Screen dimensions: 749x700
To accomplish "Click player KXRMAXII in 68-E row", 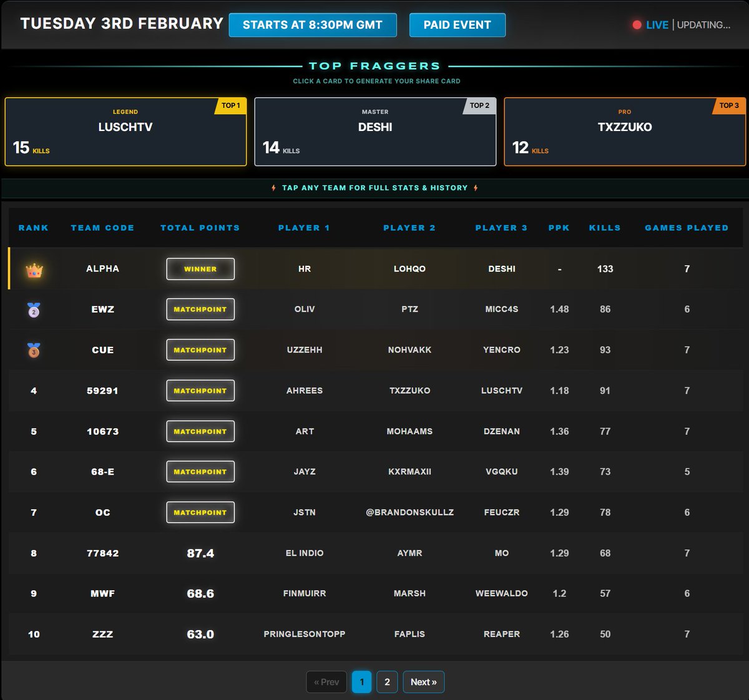I will 409,472.
